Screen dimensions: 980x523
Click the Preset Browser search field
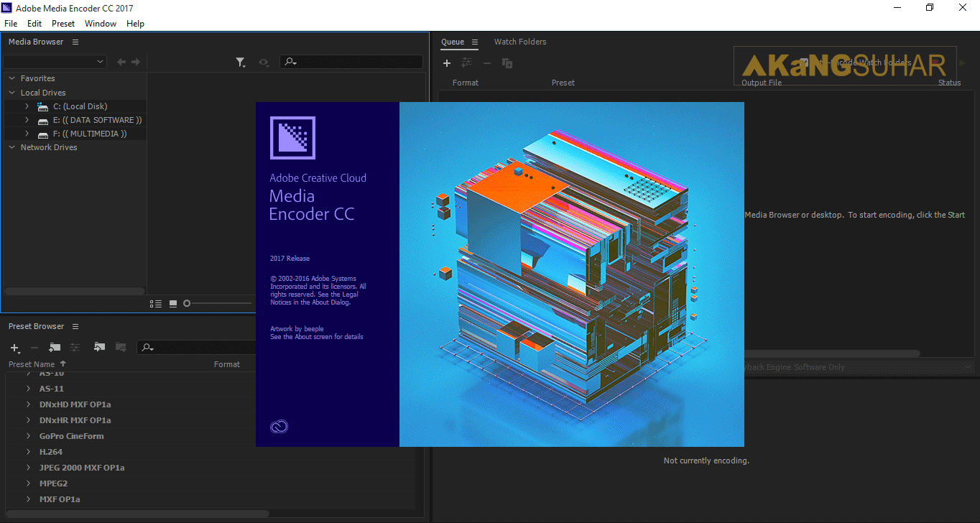pyautogui.click(x=196, y=348)
